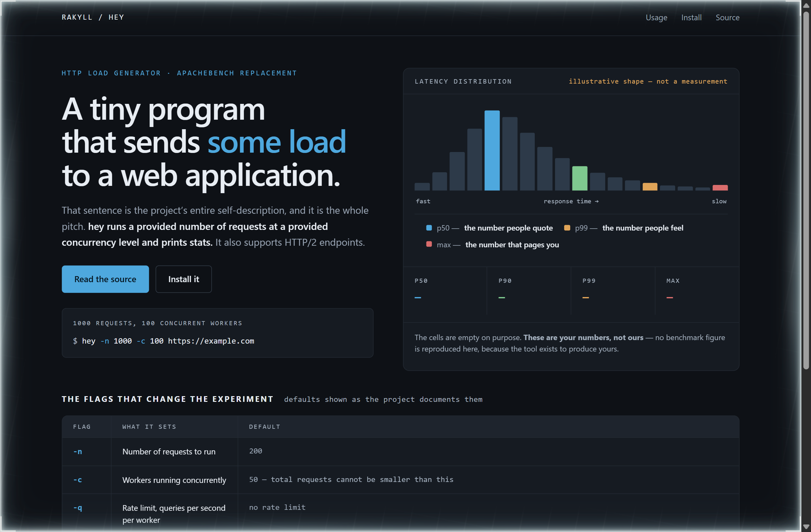Click the scrollbar up arrow
This screenshot has height=532, width=811.
click(x=806, y=5)
